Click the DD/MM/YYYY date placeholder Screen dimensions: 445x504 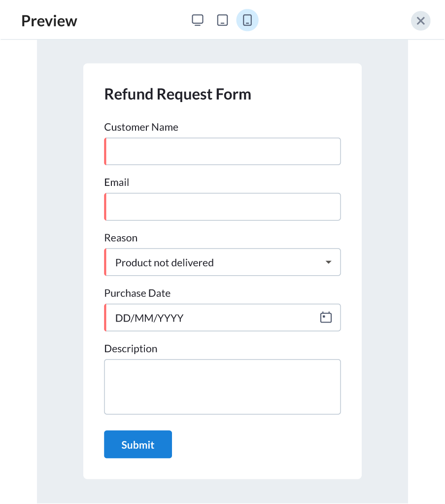coord(149,318)
